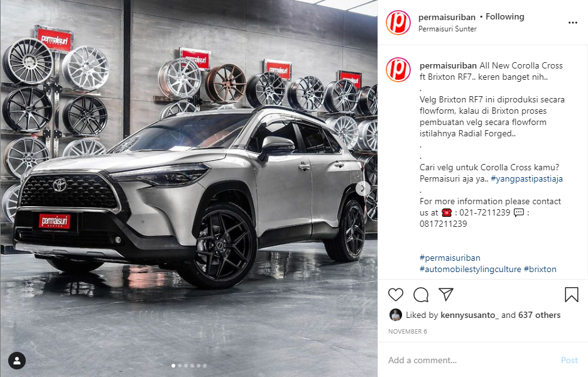
Task: Open Permaisuri Sunter location link
Action: pyautogui.click(x=447, y=29)
